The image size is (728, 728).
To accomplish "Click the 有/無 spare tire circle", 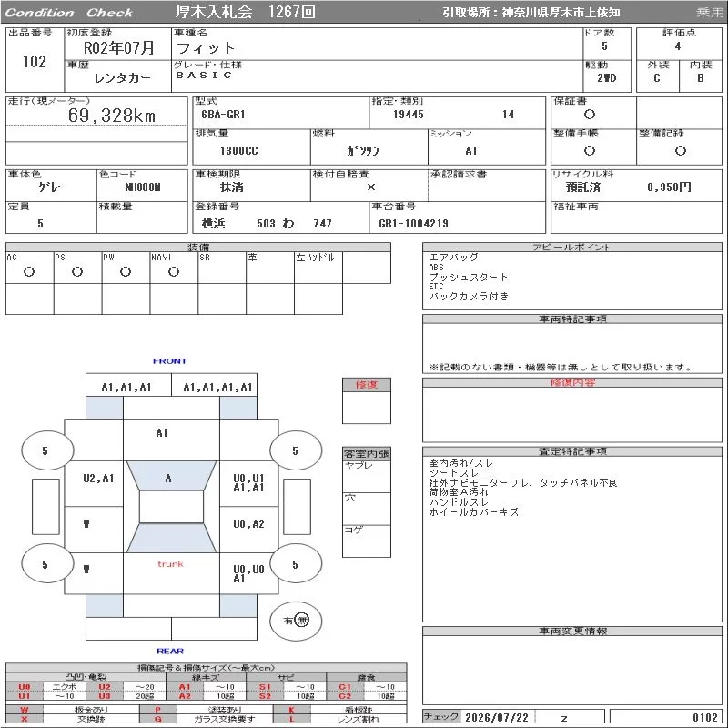I will tap(296, 621).
